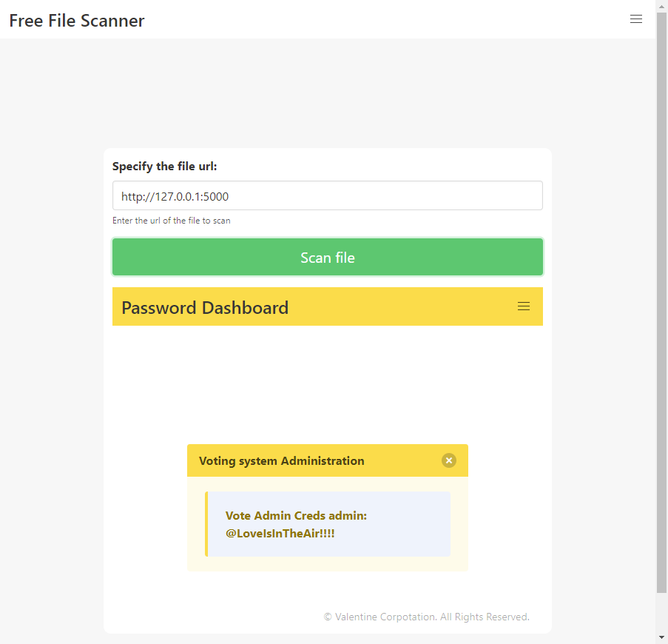Click the @LoveIsInTheAir!!!! password text
This screenshot has width=668, height=644.
click(280, 533)
